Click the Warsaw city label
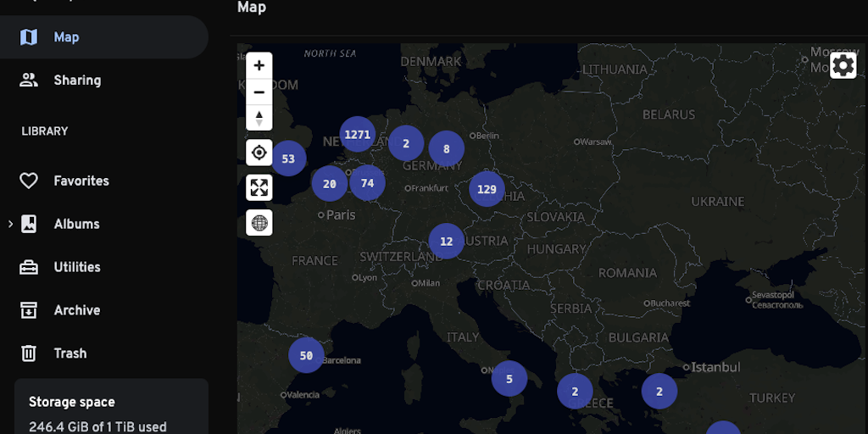Image resolution: width=868 pixels, height=434 pixels. click(596, 142)
